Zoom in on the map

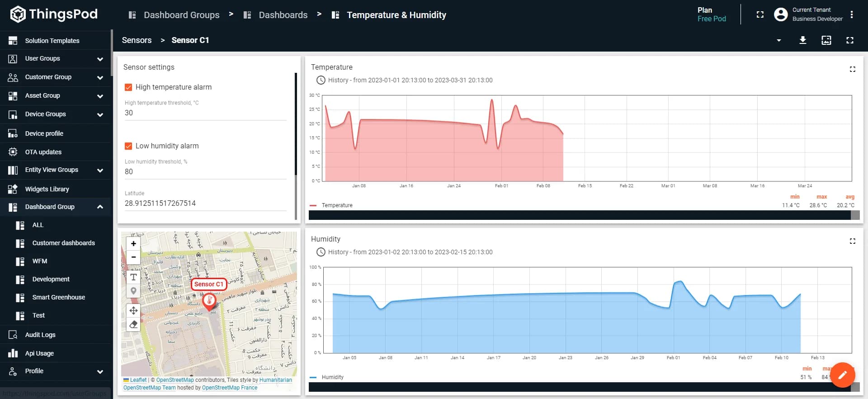[133, 244]
